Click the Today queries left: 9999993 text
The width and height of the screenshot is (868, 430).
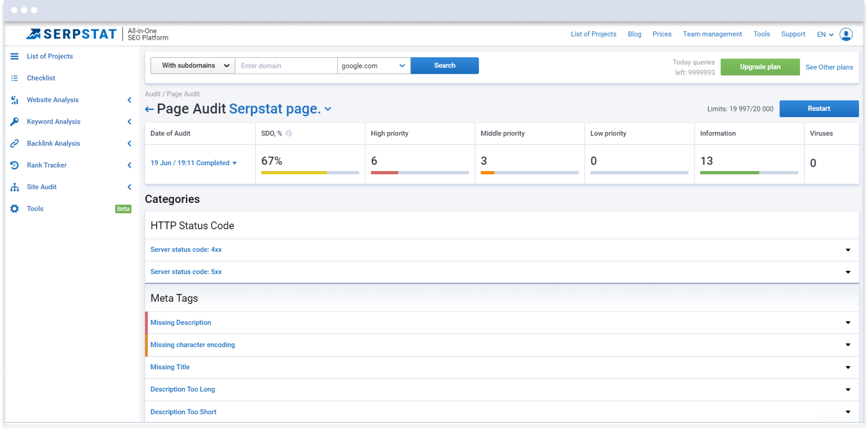[x=694, y=67]
